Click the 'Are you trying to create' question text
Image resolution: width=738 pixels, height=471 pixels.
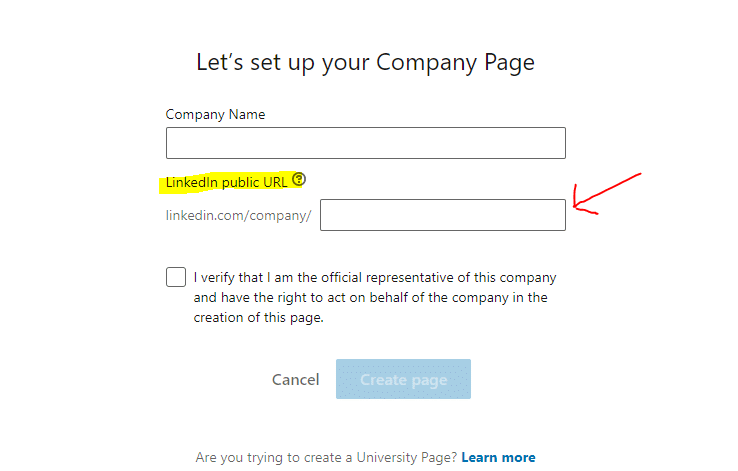tap(327, 457)
